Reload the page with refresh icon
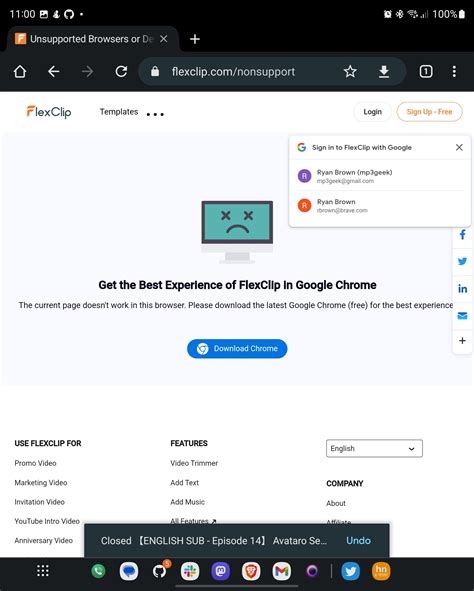 coord(121,71)
